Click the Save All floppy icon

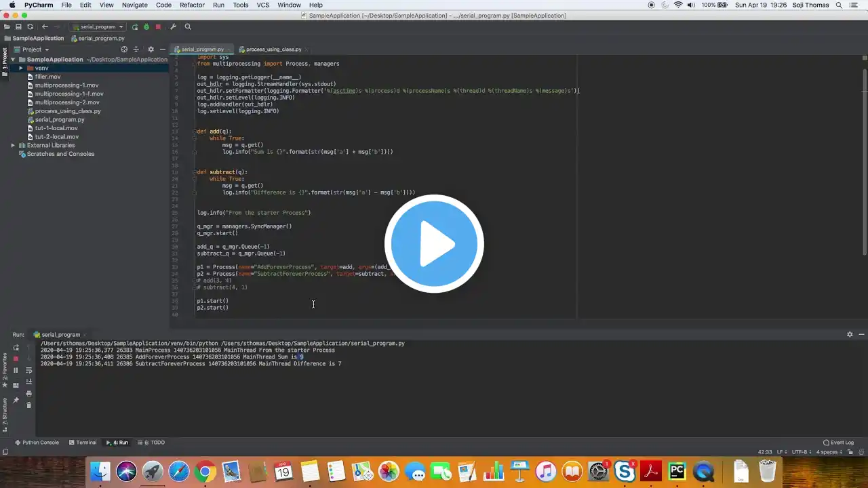18,27
